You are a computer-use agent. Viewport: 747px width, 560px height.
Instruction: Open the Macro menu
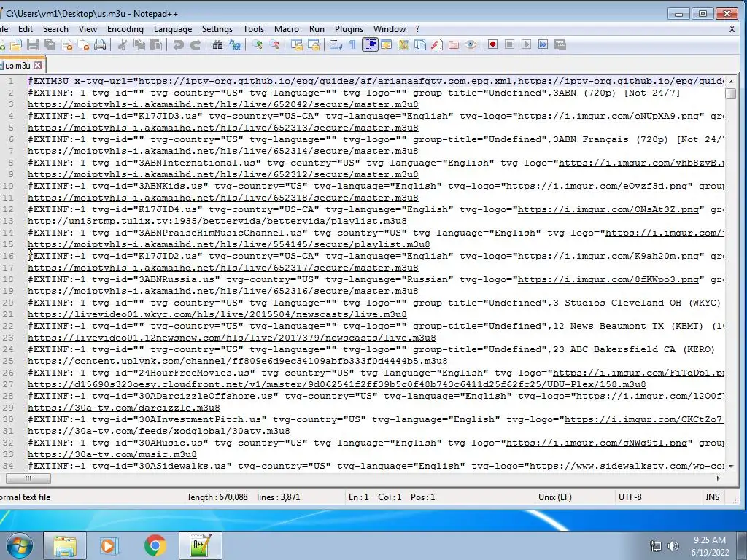286,29
